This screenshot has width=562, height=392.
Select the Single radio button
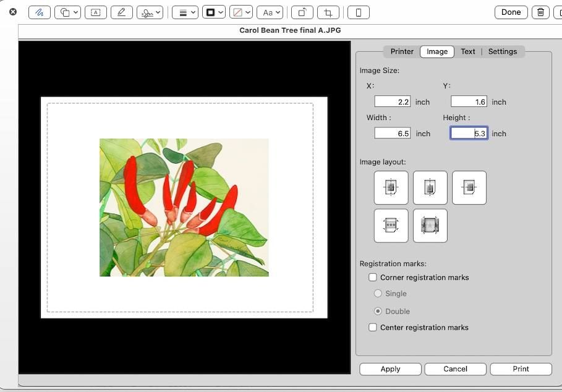coord(378,294)
